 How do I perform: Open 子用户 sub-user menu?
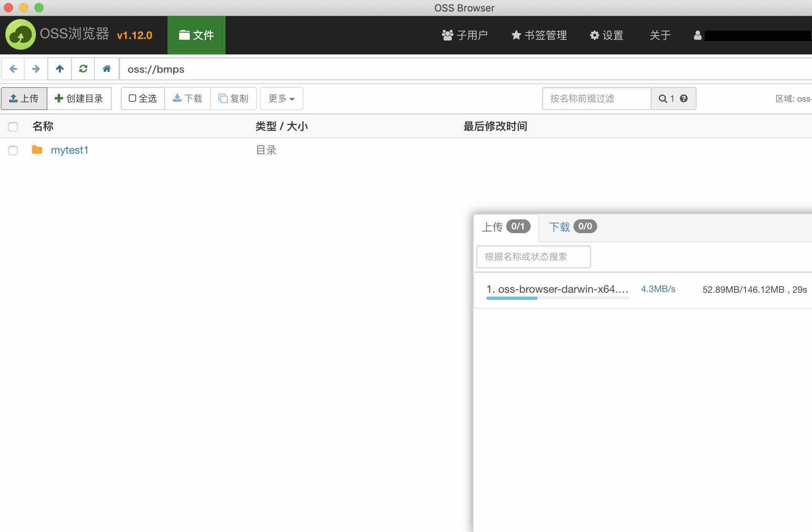point(464,35)
